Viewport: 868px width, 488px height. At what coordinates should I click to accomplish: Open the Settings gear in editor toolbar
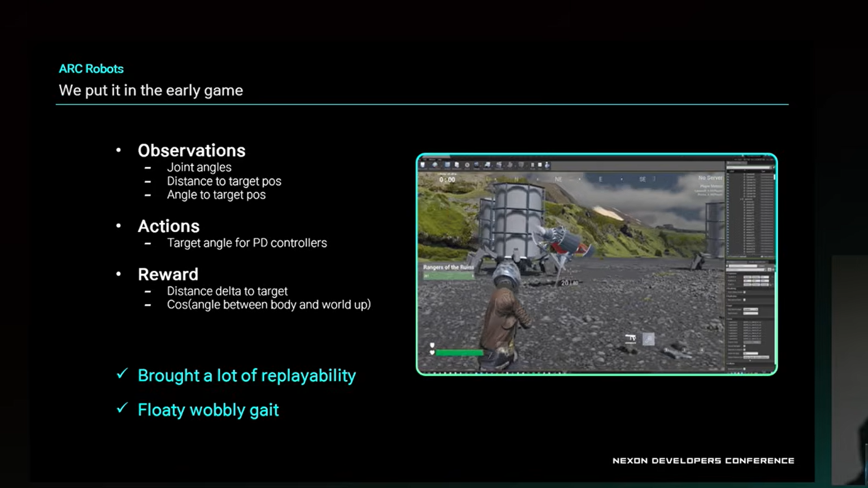pos(467,165)
